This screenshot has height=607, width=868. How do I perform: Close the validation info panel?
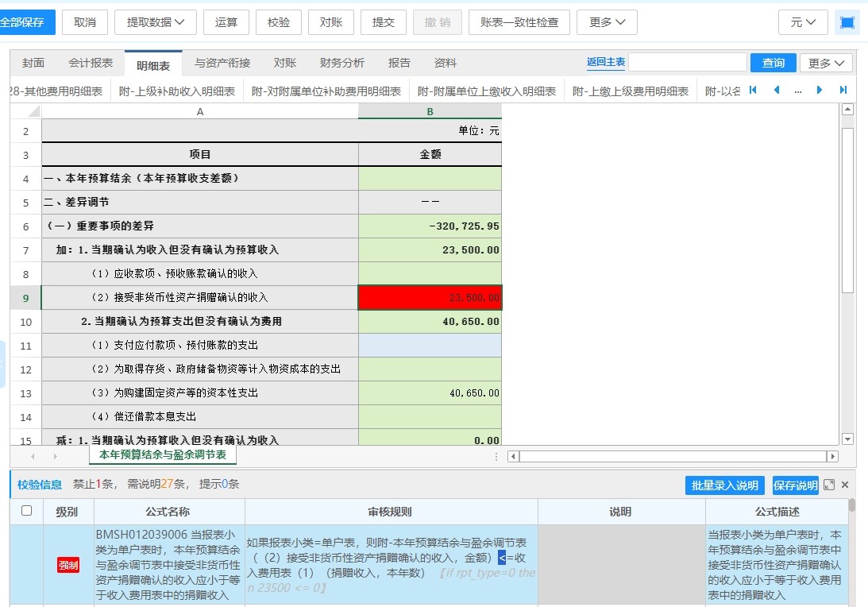(845, 485)
